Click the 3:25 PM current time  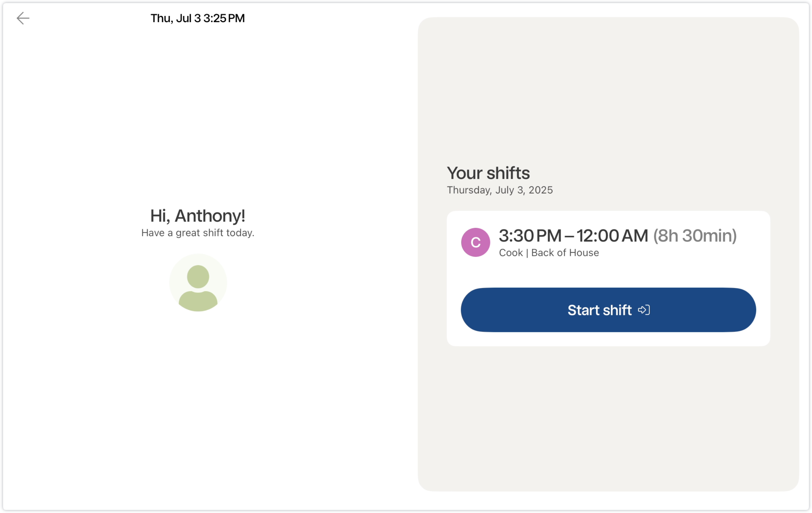coord(224,18)
